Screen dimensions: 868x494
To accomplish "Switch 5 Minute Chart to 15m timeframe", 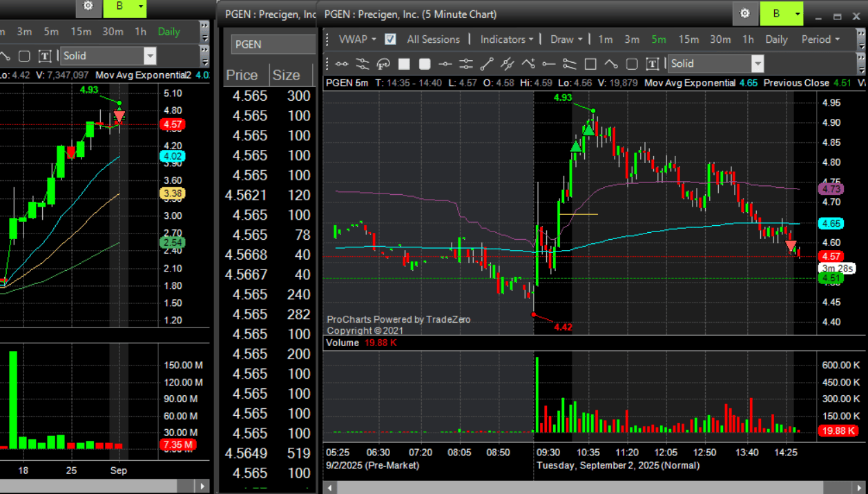I will 688,39.
